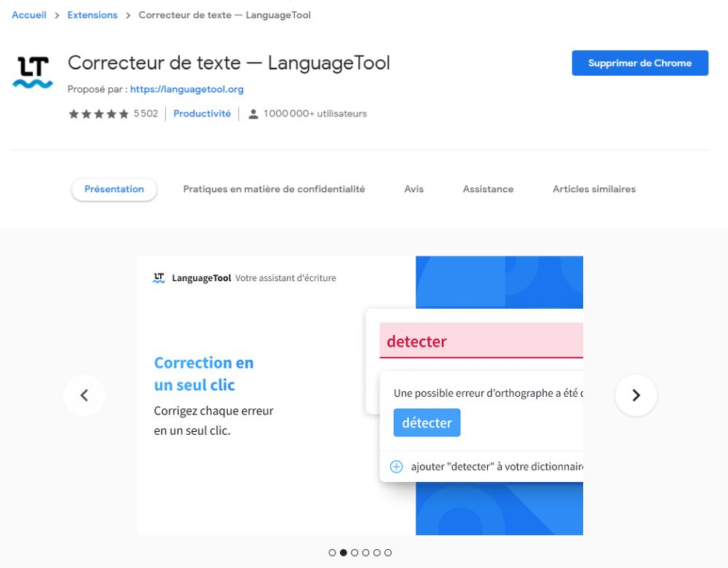Open the Articles similaires tab
The height and width of the screenshot is (568, 728).
click(594, 189)
